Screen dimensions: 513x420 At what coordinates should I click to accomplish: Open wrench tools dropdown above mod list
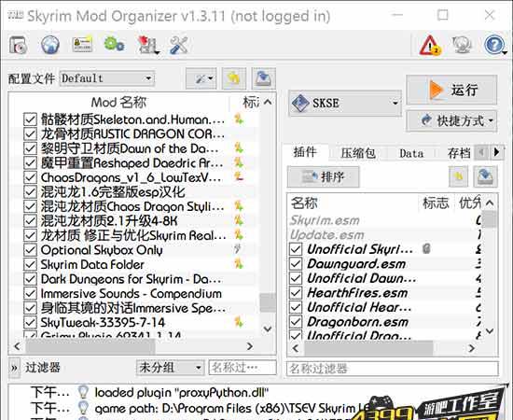click(x=201, y=78)
